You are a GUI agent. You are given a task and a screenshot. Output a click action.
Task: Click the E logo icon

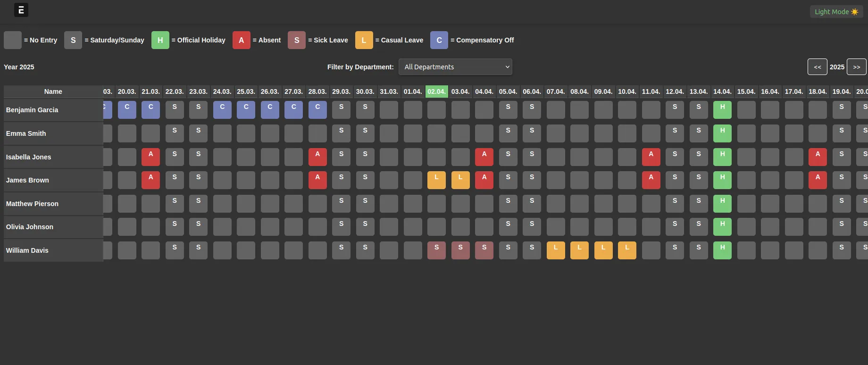point(21,10)
